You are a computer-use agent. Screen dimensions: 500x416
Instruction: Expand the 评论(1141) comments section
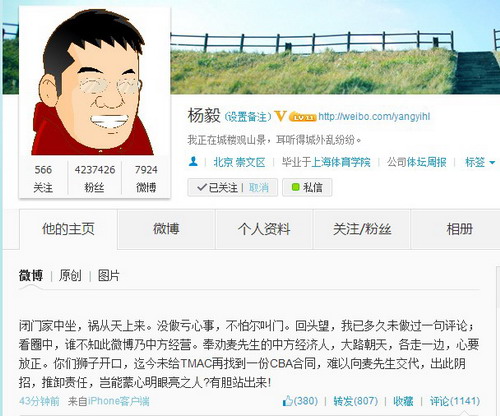point(455,401)
